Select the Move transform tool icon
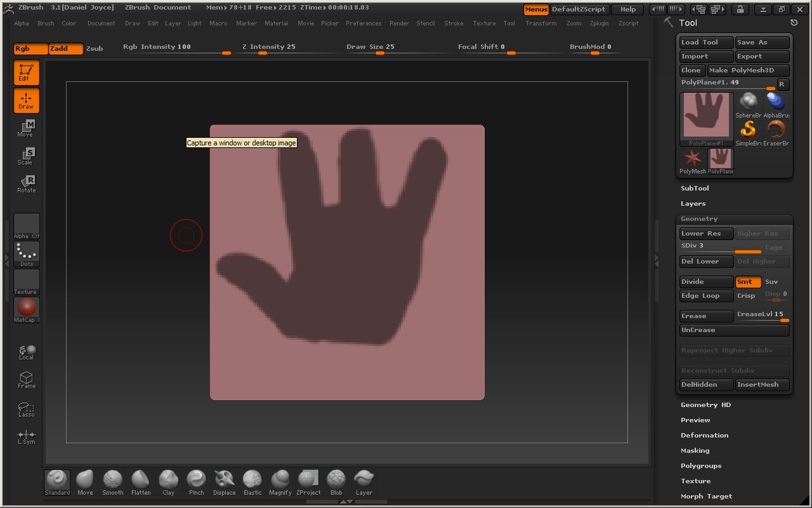Screen dimensions: 812x508 [26, 128]
